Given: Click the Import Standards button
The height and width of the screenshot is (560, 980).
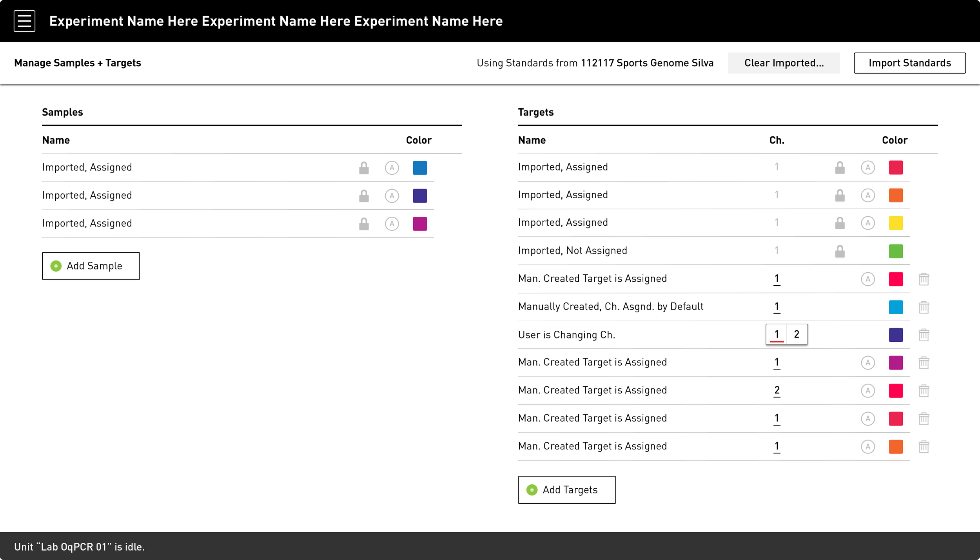Looking at the screenshot, I should tap(909, 63).
